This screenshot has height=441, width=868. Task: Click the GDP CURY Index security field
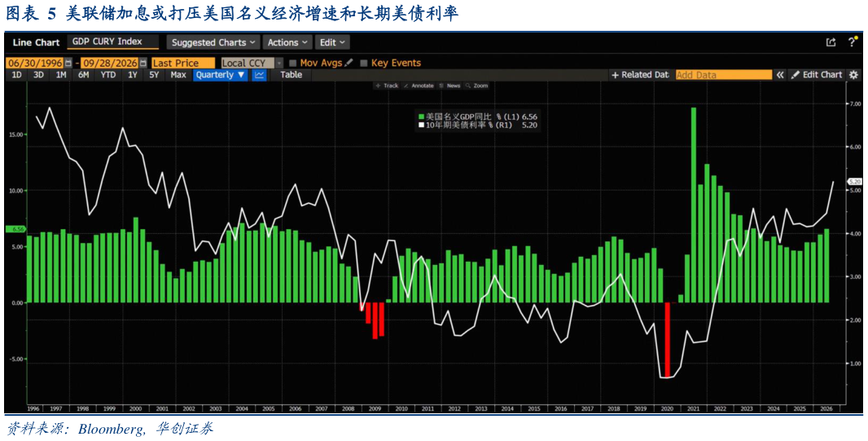pyautogui.click(x=113, y=42)
